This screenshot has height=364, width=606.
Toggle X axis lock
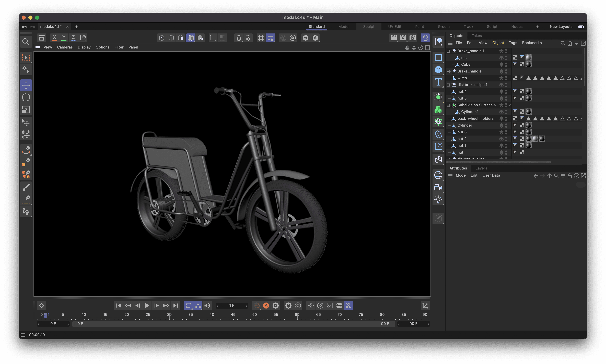54,38
